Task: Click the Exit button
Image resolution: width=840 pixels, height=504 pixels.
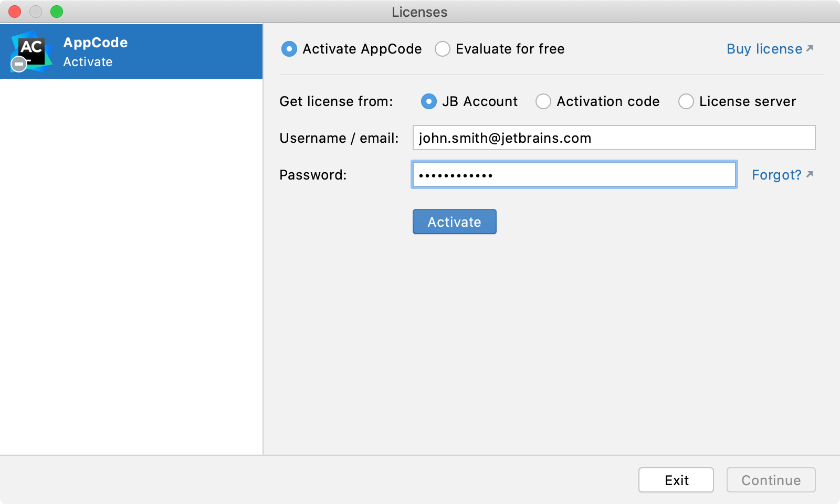Action: 676,480
